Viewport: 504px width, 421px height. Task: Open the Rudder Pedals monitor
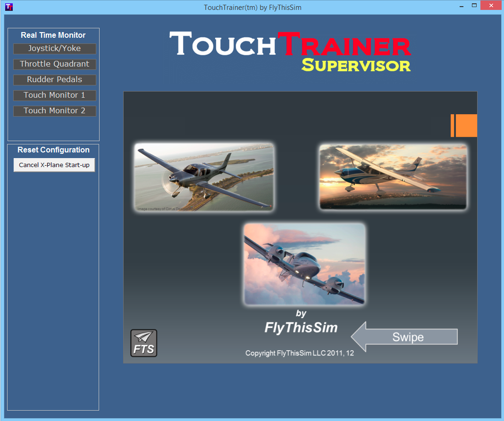(55, 80)
